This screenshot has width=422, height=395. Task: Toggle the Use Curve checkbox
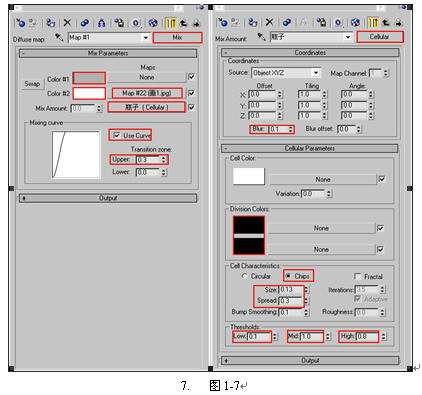coord(117,135)
